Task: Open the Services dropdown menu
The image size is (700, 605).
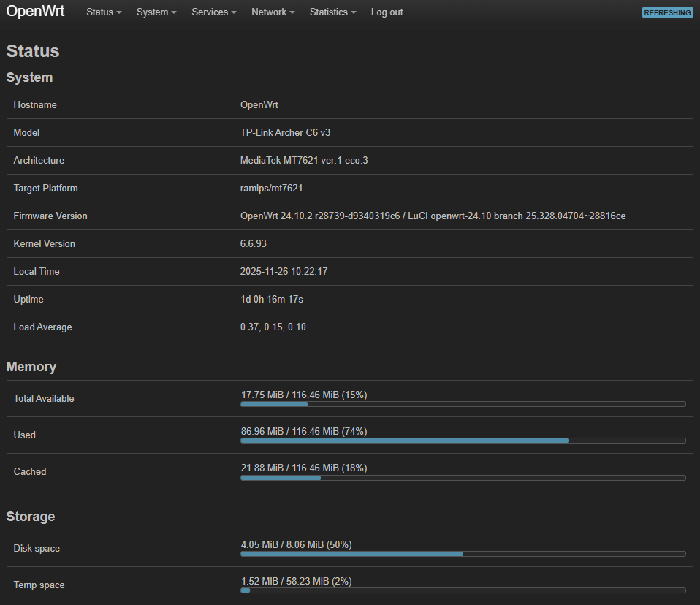Action: (213, 12)
